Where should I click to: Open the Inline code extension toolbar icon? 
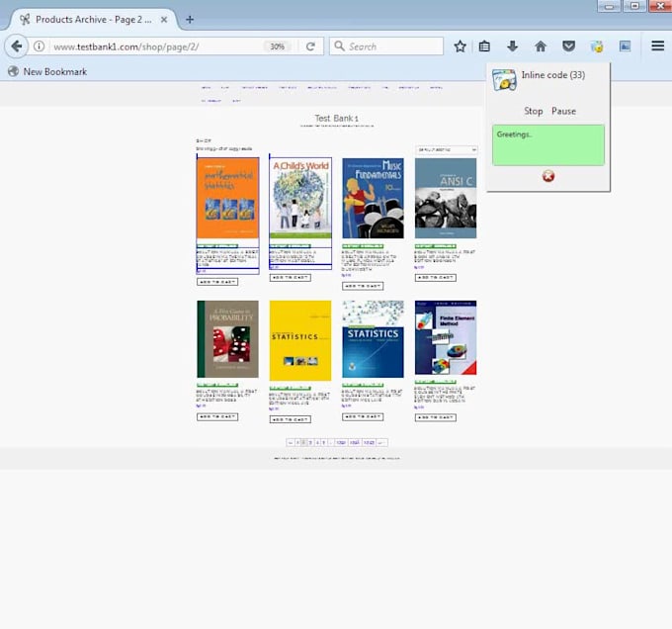tap(597, 45)
